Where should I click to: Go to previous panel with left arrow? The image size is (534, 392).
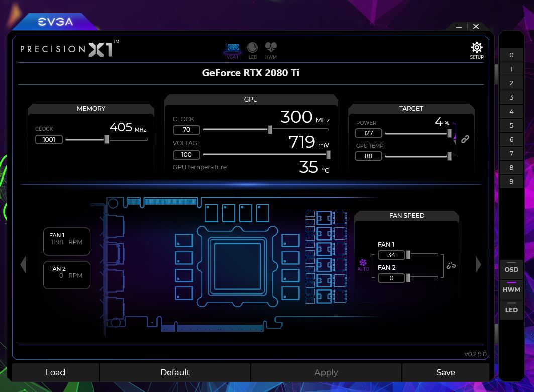[x=23, y=264]
